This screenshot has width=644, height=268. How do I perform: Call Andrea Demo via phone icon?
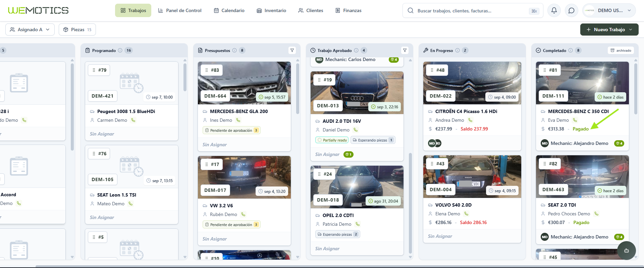pos(470,120)
